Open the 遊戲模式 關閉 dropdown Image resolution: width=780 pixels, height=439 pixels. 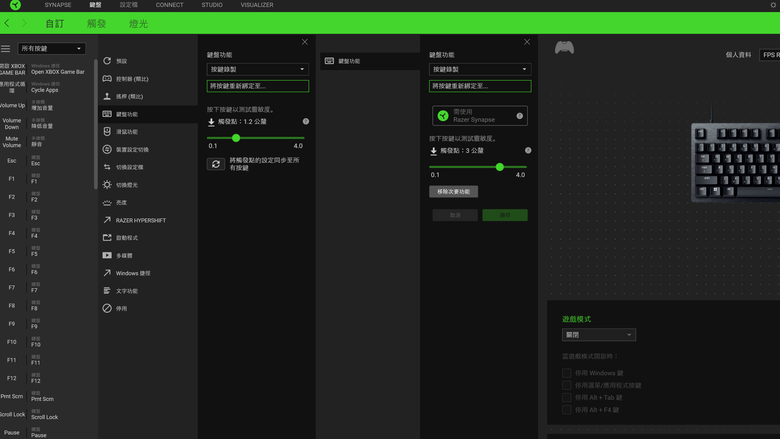pyautogui.click(x=599, y=335)
